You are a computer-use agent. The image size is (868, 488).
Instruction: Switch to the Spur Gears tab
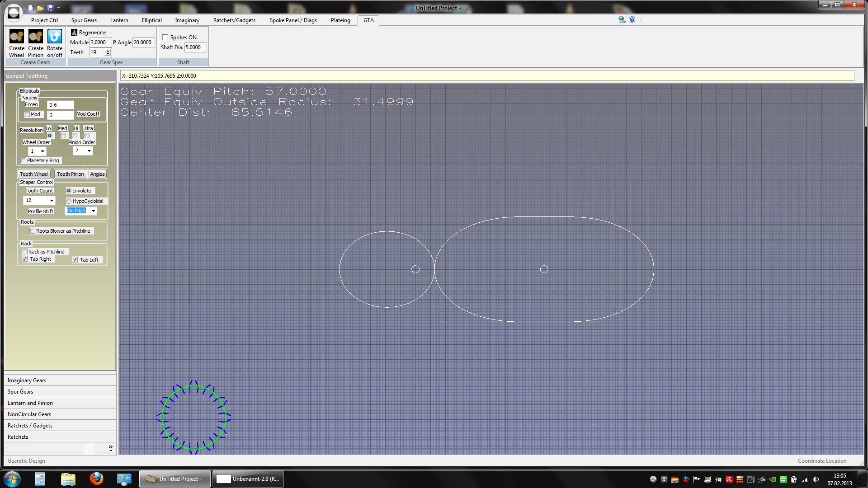[84, 20]
